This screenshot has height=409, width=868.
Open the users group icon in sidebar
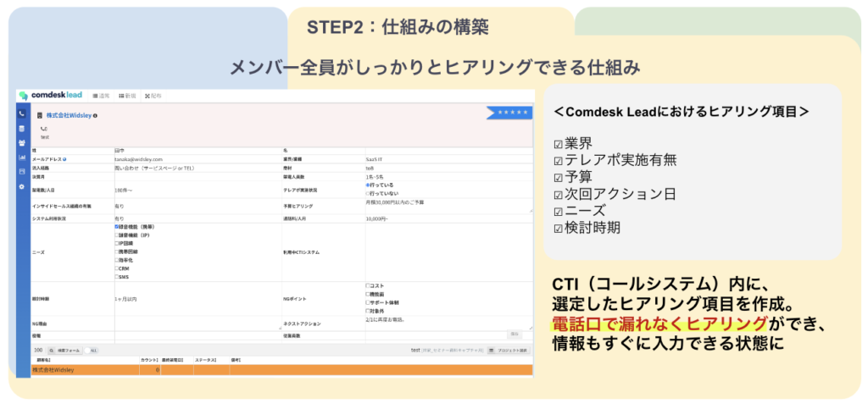(21, 142)
